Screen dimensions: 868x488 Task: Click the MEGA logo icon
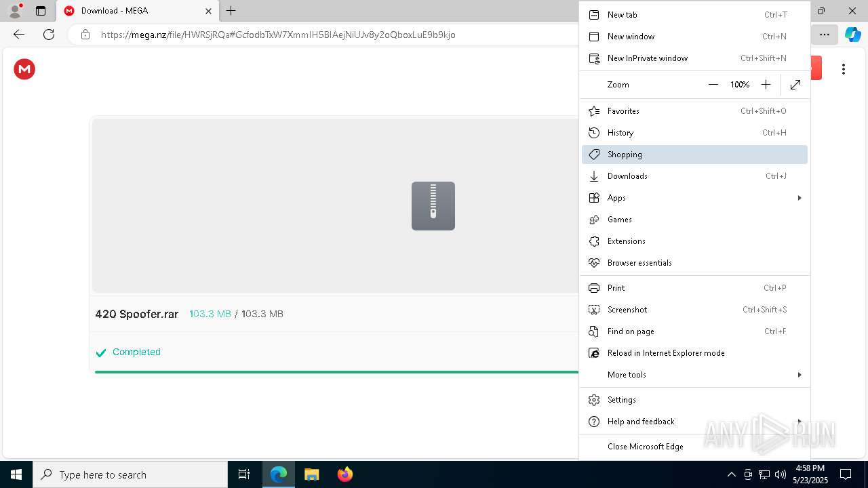(x=24, y=69)
